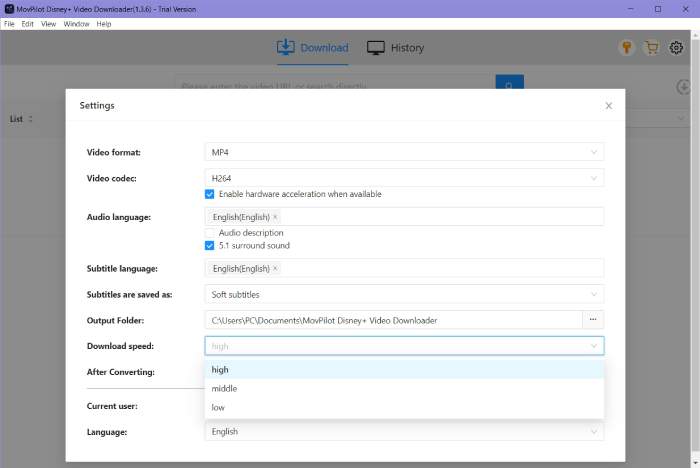700x468 pixels.
Task: Click the Audio language label
Action: [119, 217]
